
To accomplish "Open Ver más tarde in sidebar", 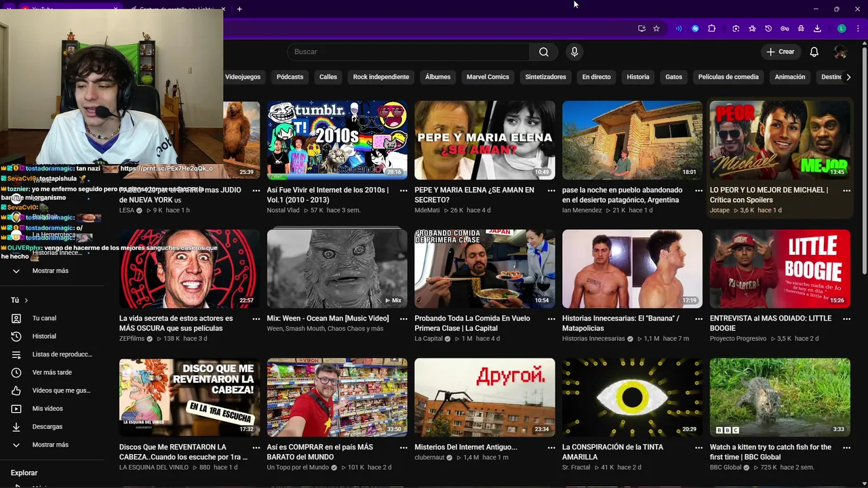I will click(x=52, y=373).
